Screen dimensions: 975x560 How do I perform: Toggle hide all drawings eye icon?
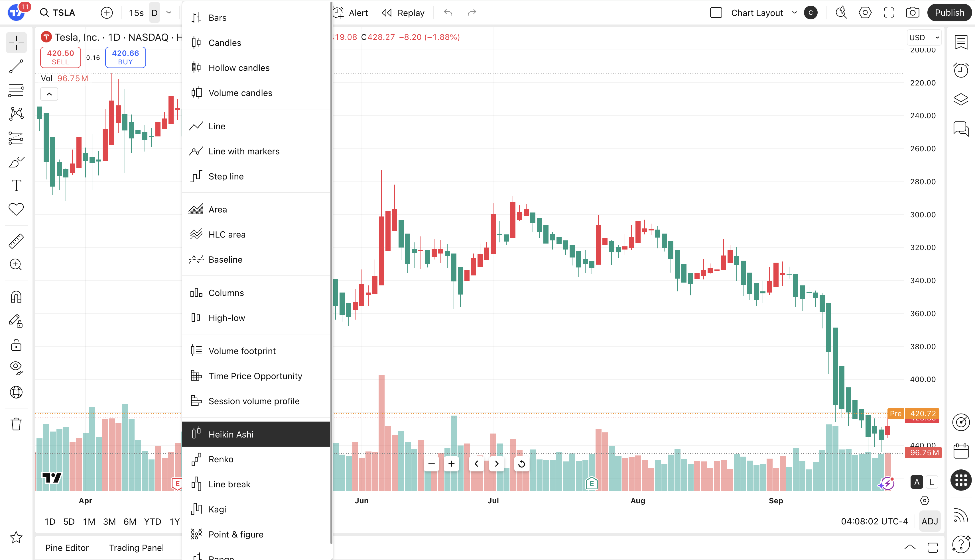[16, 367]
